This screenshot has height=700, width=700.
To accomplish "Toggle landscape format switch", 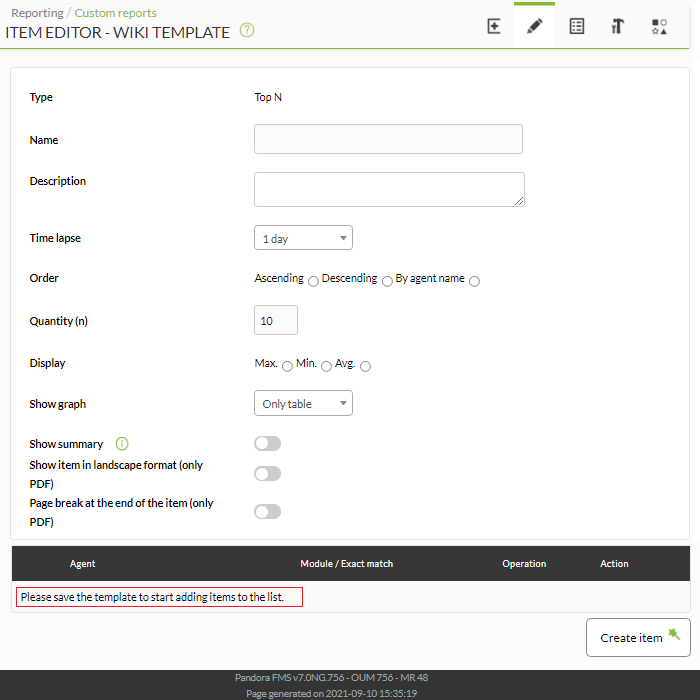I will pyautogui.click(x=267, y=474).
